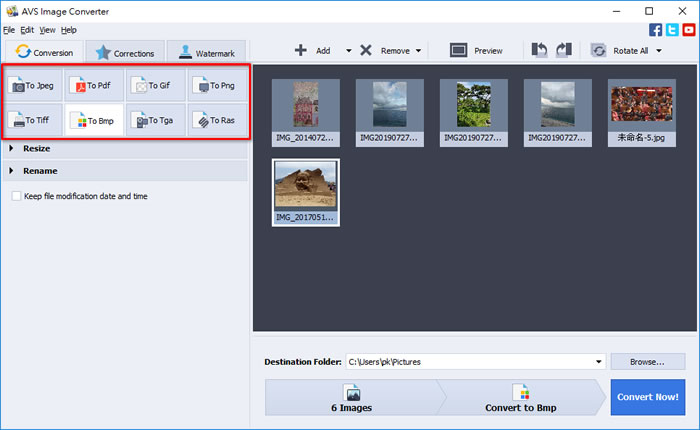Switch to the Conversion tab

(44, 52)
